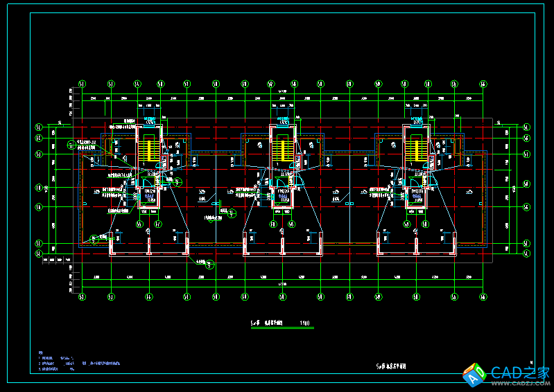Click the top-left green grid axis bubble
The width and height of the screenshot is (554, 392).
(x=82, y=84)
